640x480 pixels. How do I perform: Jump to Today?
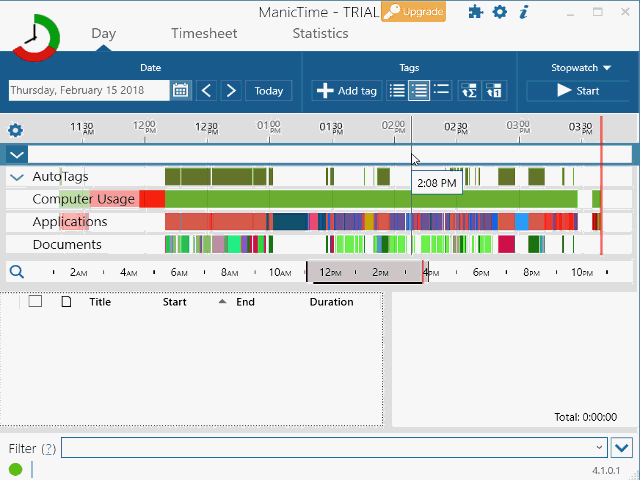click(x=269, y=90)
